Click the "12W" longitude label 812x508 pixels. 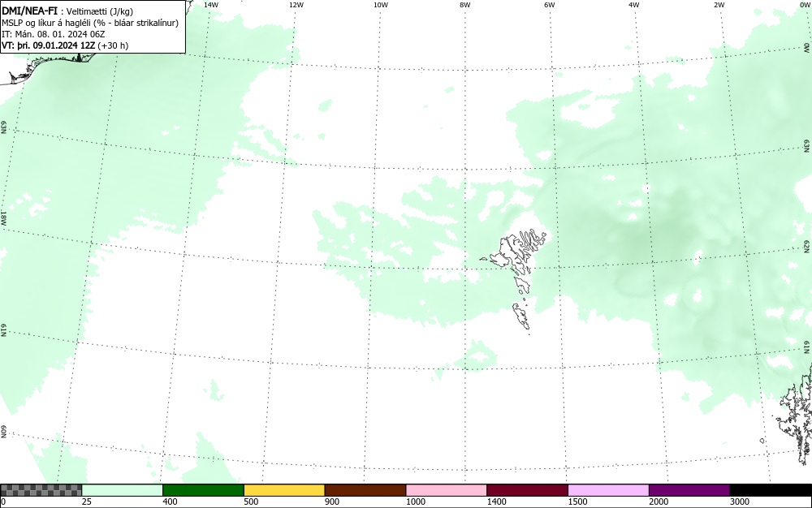(x=296, y=5)
